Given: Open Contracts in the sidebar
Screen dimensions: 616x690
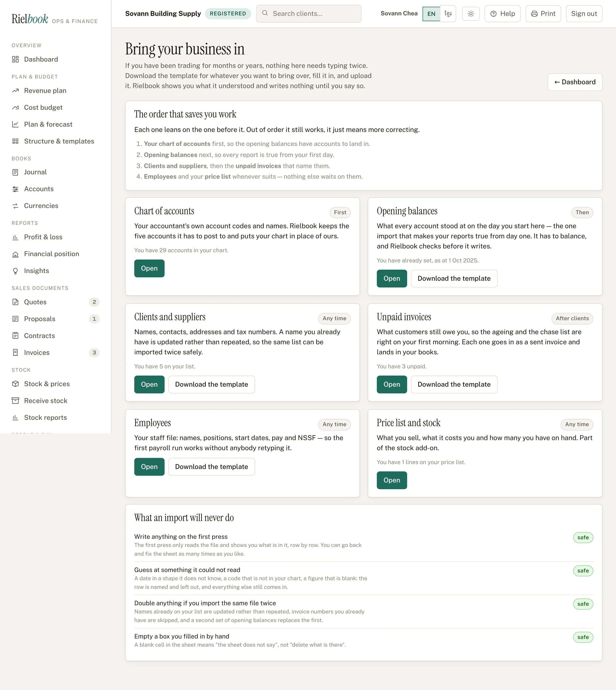Looking at the screenshot, I should (x=56, y=336).
